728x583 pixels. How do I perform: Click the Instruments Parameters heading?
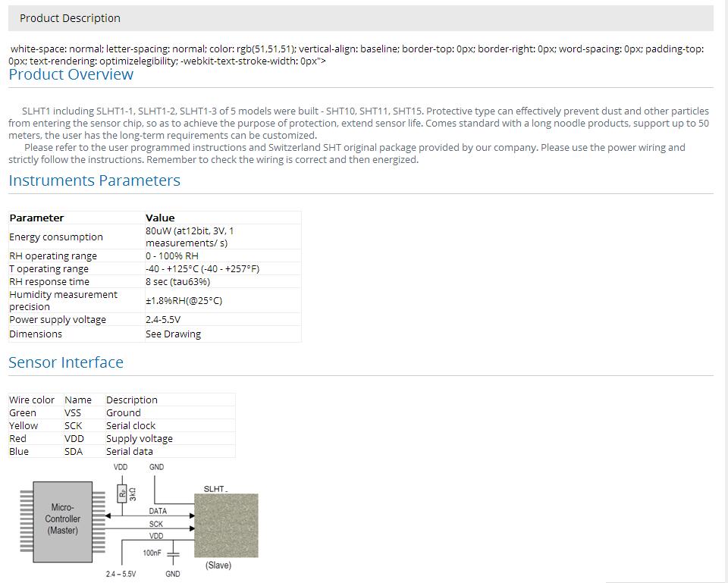(94, 180)
